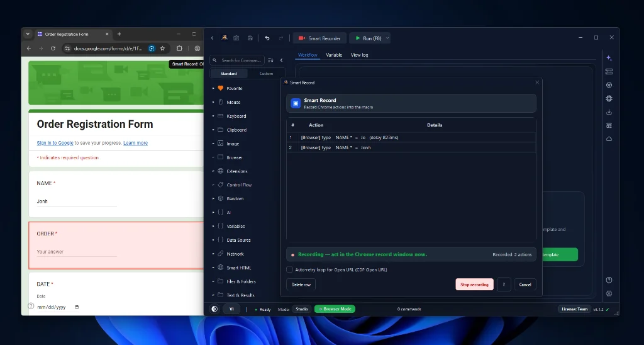This screenshot has height=345, width=644.
Task: Collapse the commands panel chevron
Action: click(281, 60)
